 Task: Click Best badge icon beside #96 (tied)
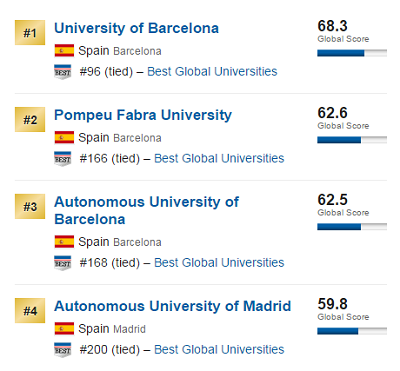pyautogui.click(x=63, y=72)
